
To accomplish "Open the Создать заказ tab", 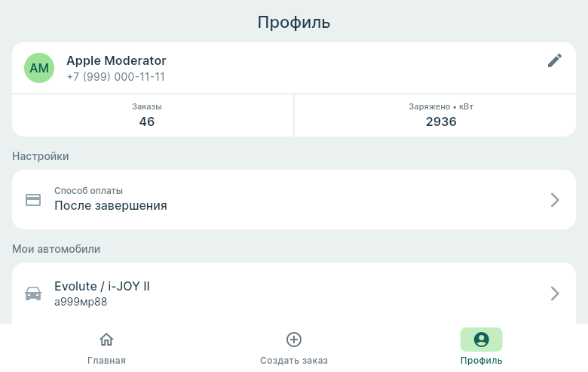I will (x=294, y=361).
